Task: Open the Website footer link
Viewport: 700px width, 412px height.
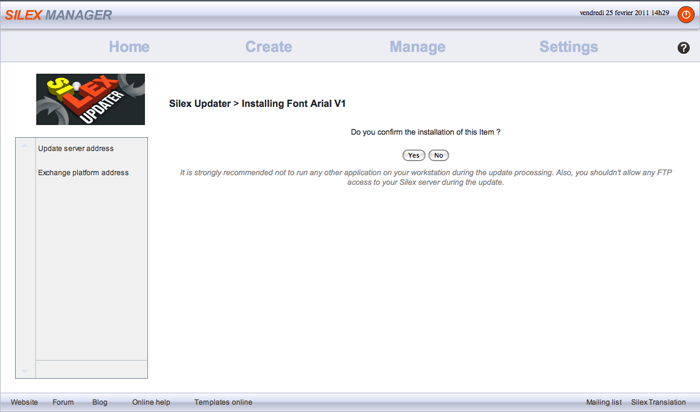Action: point(24,402)
